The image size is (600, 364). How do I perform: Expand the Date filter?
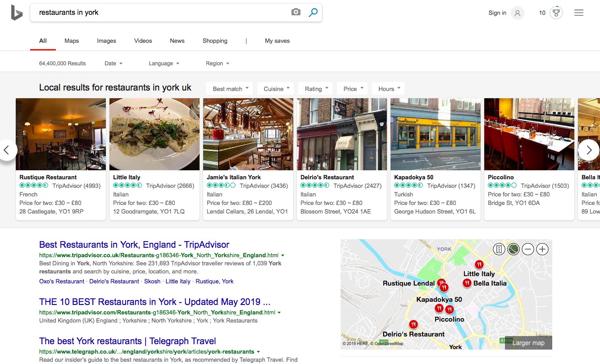114,64
